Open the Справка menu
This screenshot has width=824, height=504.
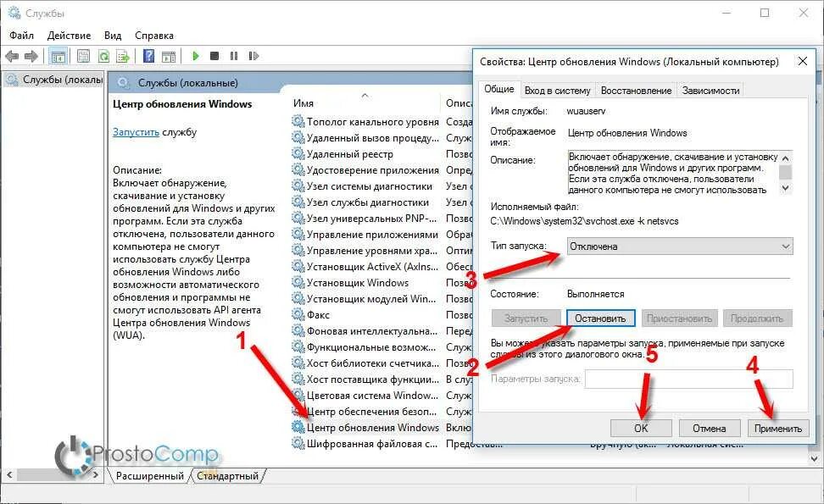154,36
